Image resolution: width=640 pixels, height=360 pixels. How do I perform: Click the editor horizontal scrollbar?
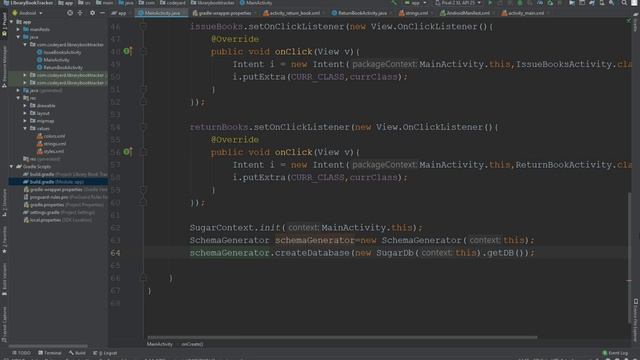(x=342, y=338)
